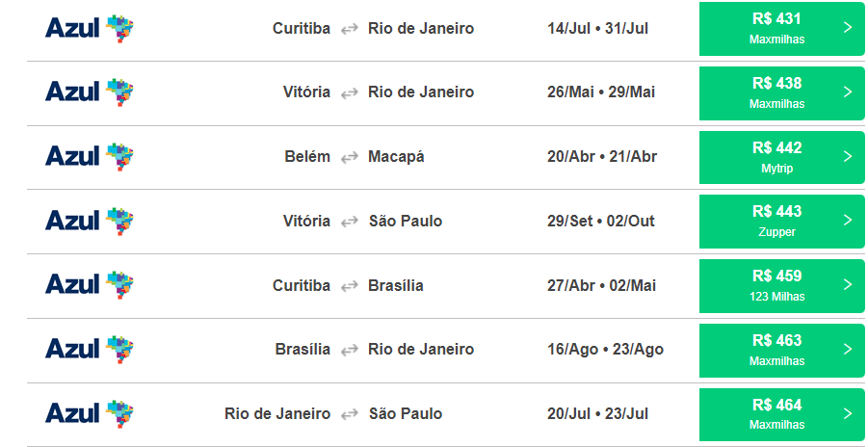Select the R$ 442 Mytrip price button

tap(781, 157)
